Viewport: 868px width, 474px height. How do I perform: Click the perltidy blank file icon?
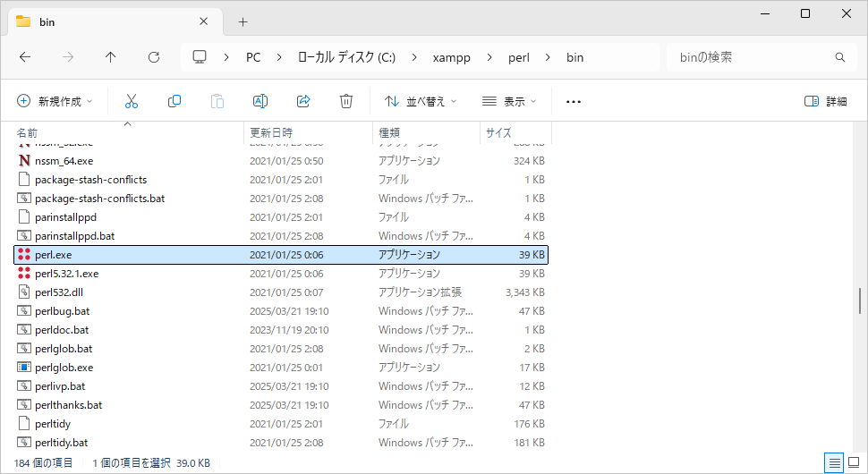tap(24, 424)
